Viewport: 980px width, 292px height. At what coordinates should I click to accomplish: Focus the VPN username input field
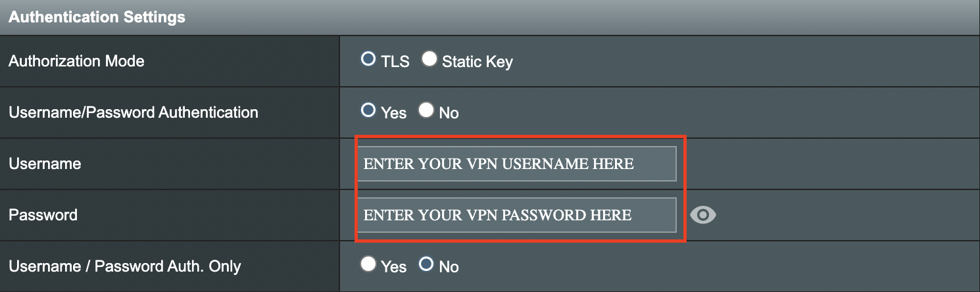tap(516, 164)
